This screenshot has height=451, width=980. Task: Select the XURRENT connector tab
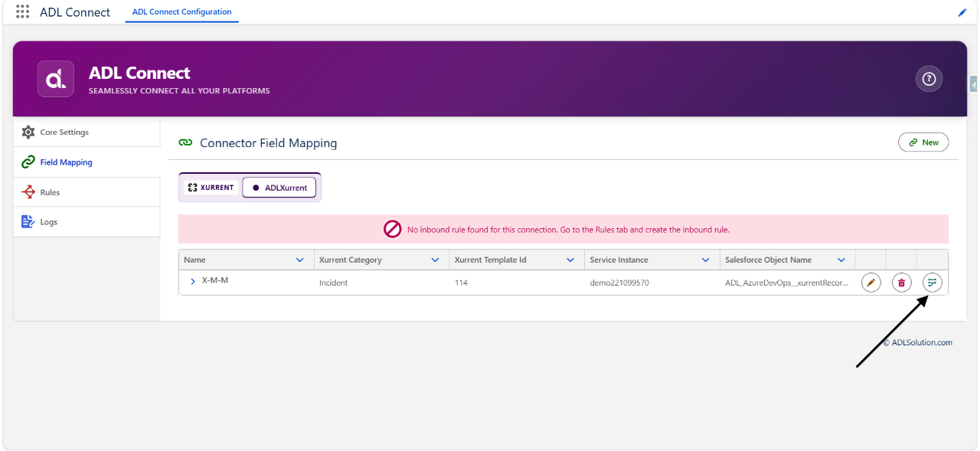(211, 188)
